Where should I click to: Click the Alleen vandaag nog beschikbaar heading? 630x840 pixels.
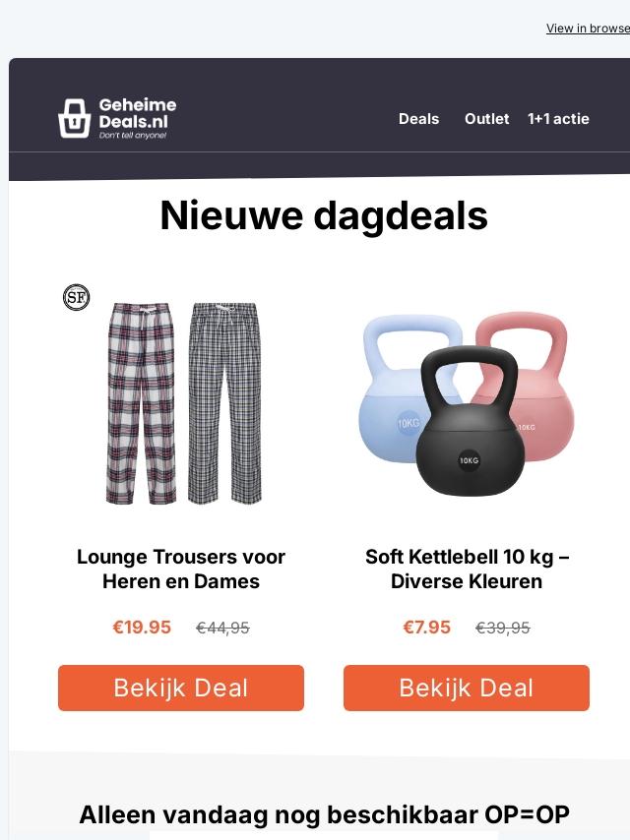pyautogui.click(x=324, y=814)
